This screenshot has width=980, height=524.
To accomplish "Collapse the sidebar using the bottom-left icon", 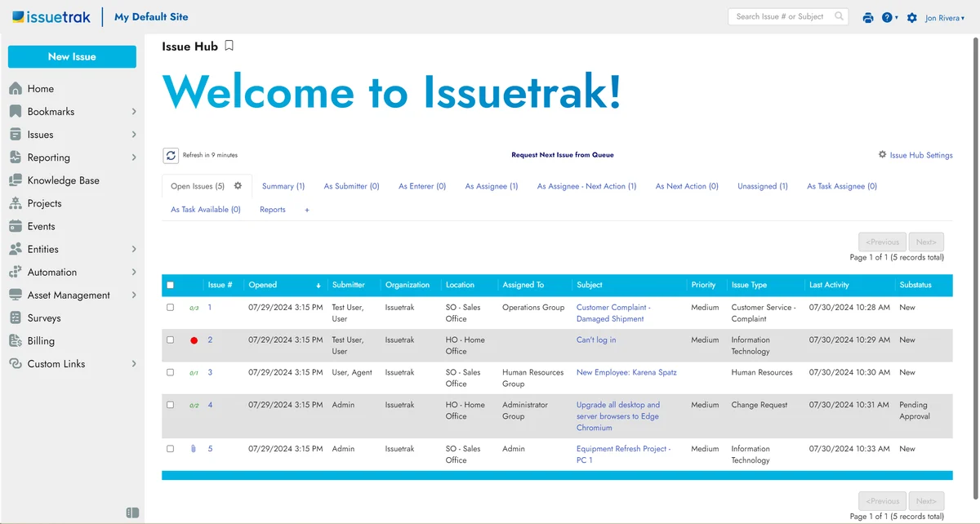I will pos(133,512).
